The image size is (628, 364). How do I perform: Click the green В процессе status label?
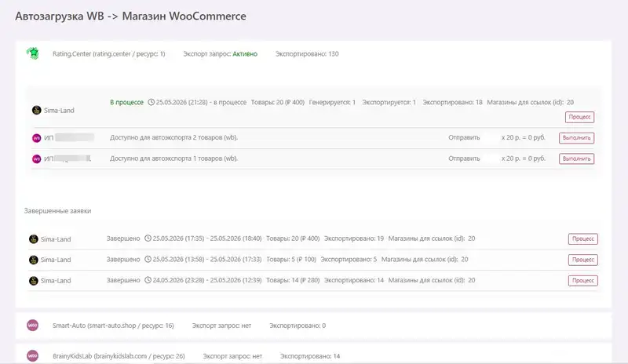pos(126,102)
